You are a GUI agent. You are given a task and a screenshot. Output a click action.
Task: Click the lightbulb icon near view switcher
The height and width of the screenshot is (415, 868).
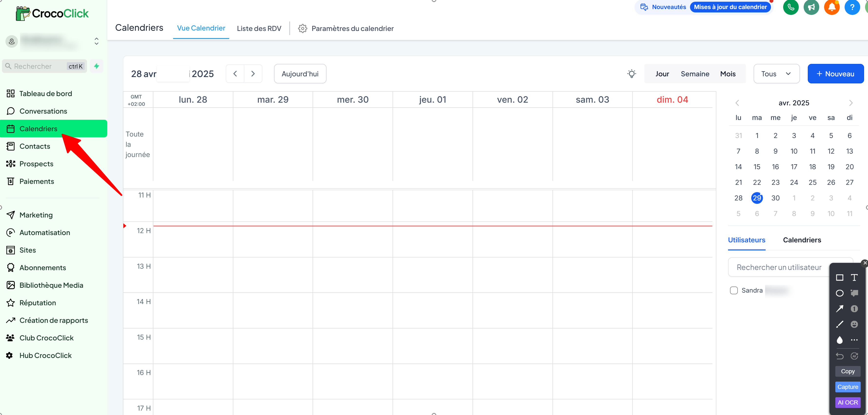coord(632,74)
